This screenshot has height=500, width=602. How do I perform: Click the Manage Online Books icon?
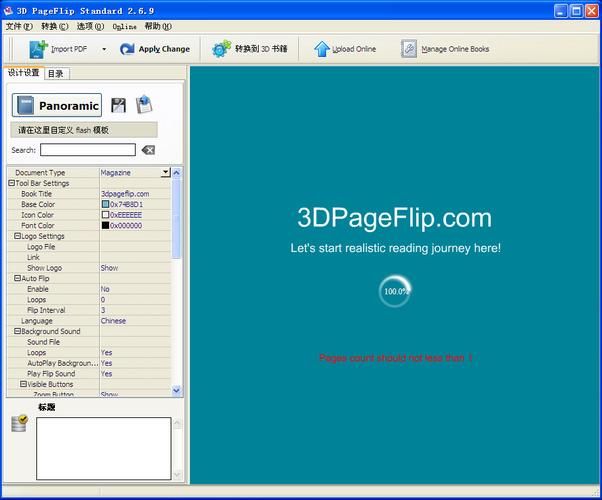click(x=409, y=48)
